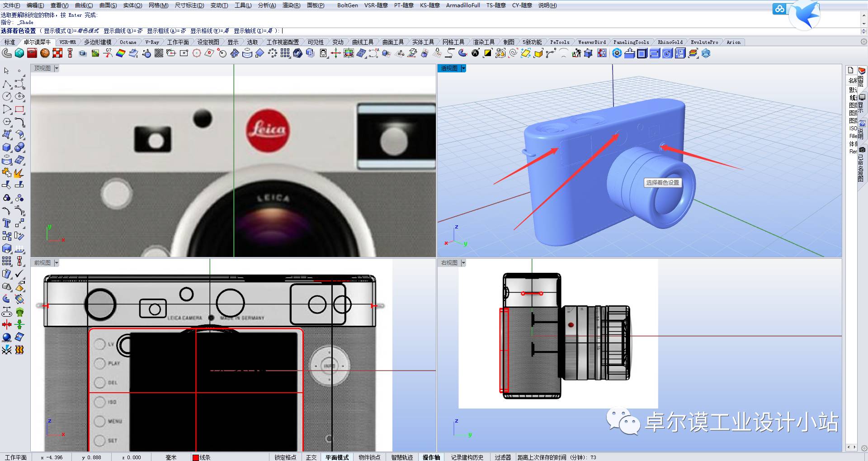868x461 pixels.
Task: Switch to the V-Ray toolbar tab
Action: click(152, 42)
